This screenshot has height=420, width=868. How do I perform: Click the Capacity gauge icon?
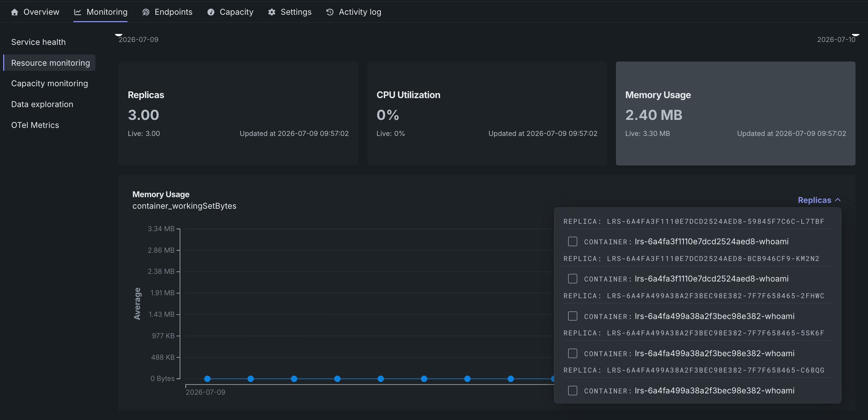211,12
